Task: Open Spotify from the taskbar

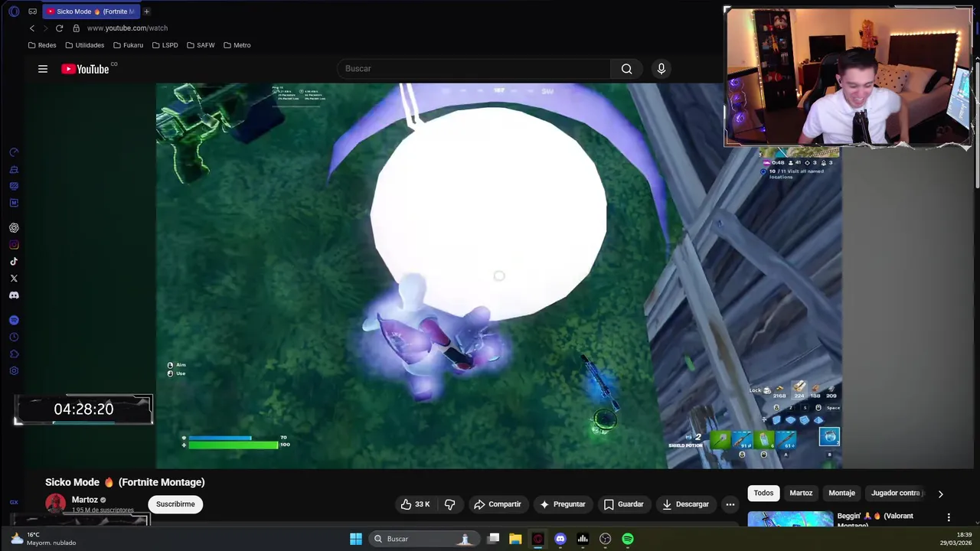Action: pyautogui.click(x=628, y=539)
